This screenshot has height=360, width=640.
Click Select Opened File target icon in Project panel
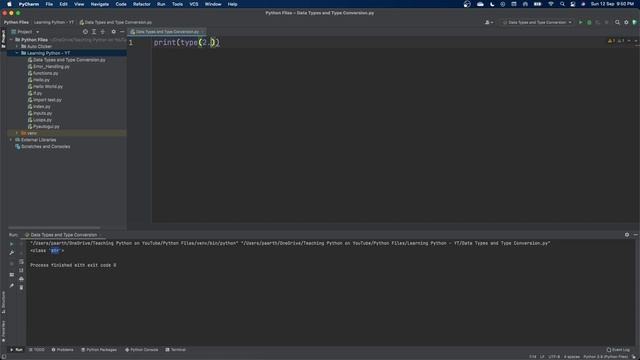tap(85, 32)
